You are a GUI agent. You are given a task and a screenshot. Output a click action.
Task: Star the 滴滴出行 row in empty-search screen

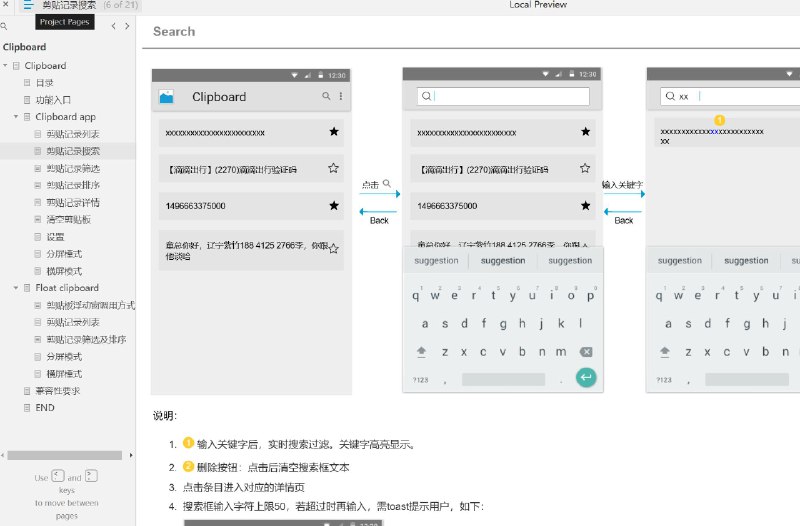(x=585, y=168)
